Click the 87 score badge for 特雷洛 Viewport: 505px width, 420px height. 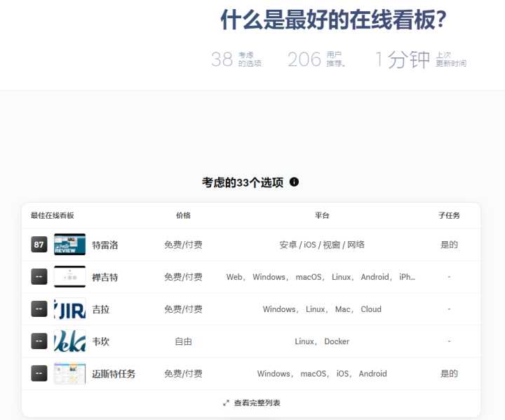39,245
